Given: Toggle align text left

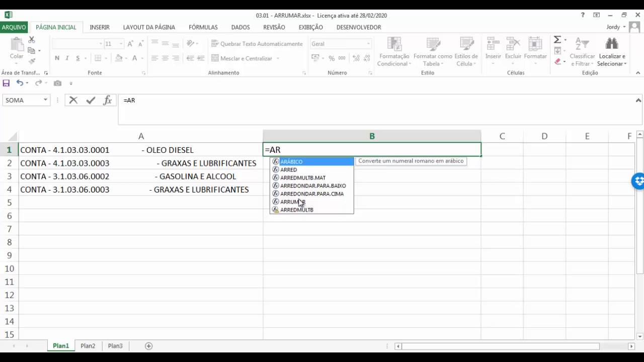Looking at the screenshot, I should (155, 58).
